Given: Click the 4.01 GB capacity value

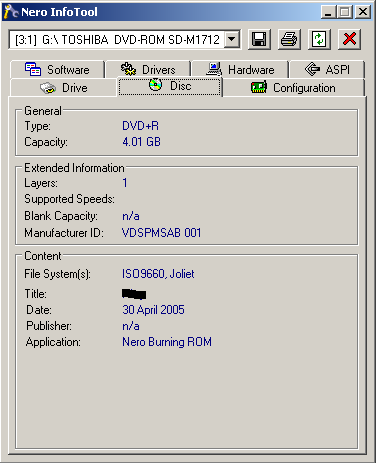Looking at the screenshot, I should tap(141, 142).
